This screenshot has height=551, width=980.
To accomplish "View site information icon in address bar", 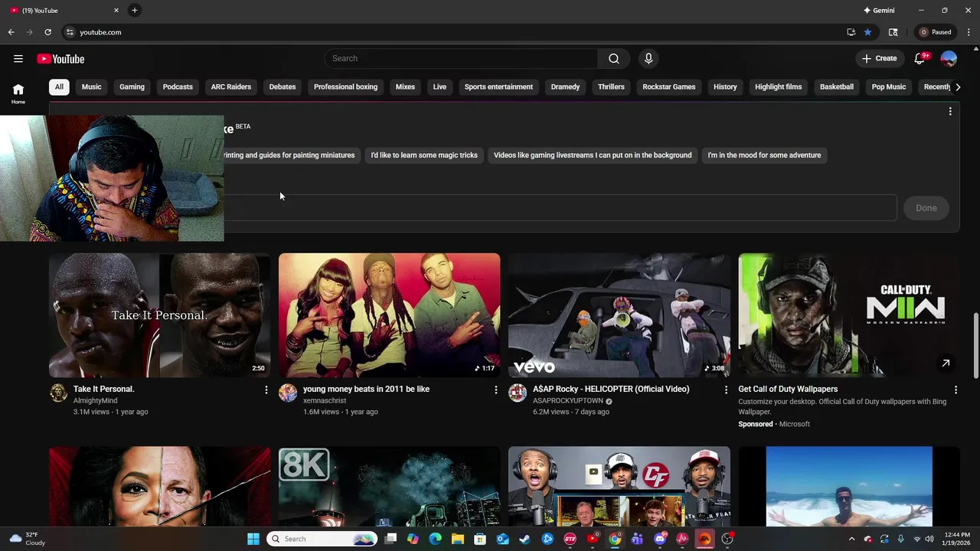I will 70,32.
